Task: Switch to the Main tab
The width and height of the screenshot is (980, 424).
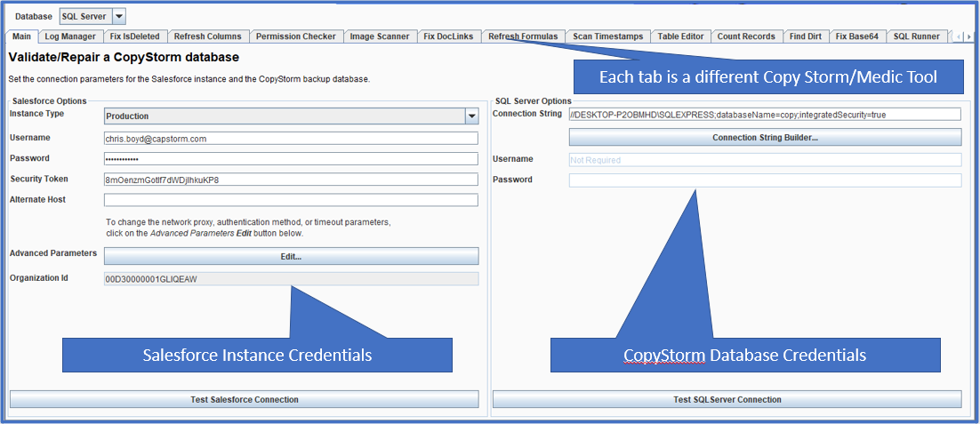Action: [x=22, y=36]
